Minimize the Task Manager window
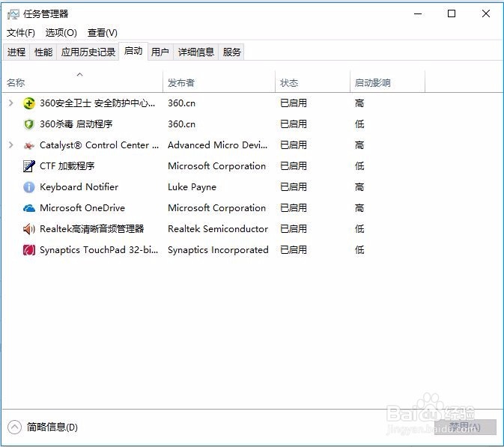The image size is (504, 447). click(x=418, y=13)
